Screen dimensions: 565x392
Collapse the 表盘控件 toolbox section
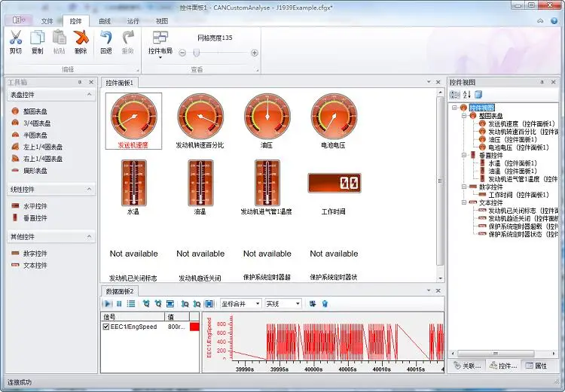89,95
